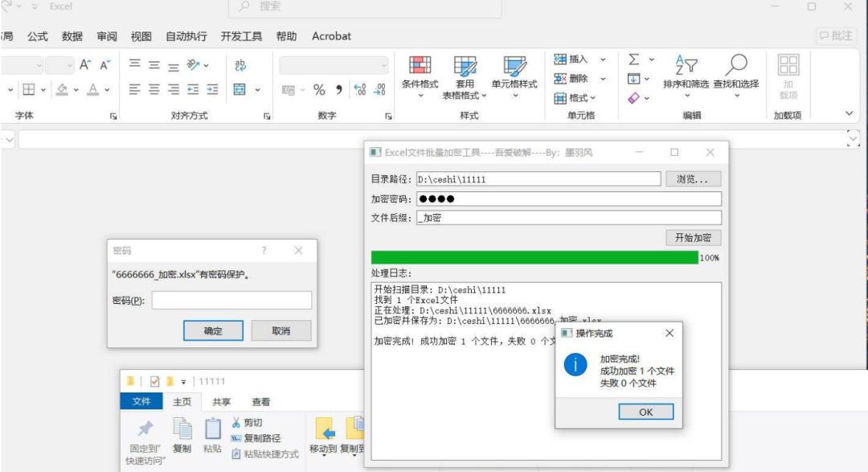868x472 pixels.
Task: Click the 密码(P) password input field
Action: click(232, 300)
